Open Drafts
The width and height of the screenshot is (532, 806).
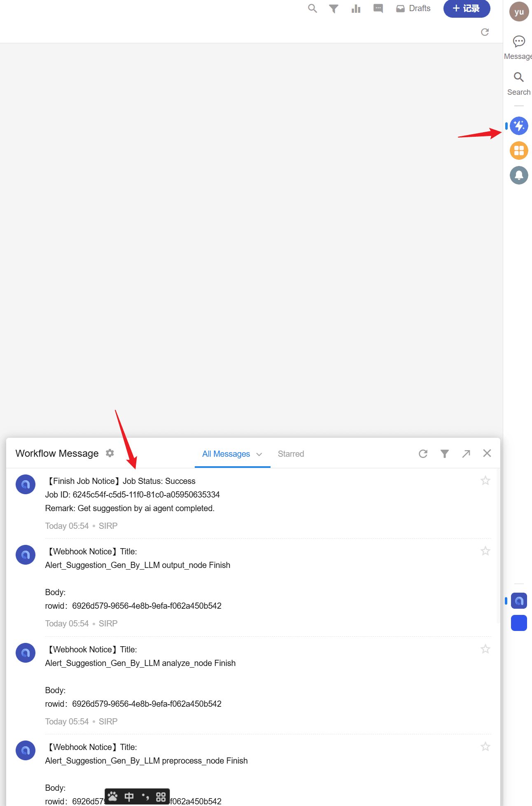413,9
